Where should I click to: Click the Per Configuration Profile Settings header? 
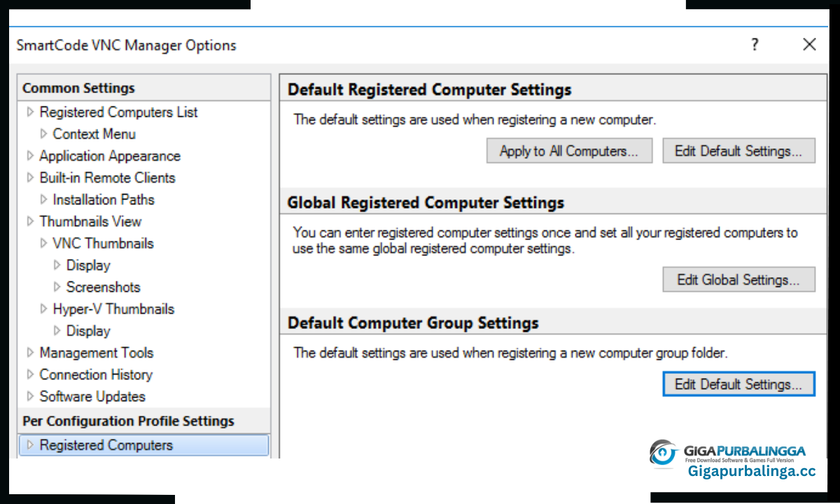(x=128, y=421)
